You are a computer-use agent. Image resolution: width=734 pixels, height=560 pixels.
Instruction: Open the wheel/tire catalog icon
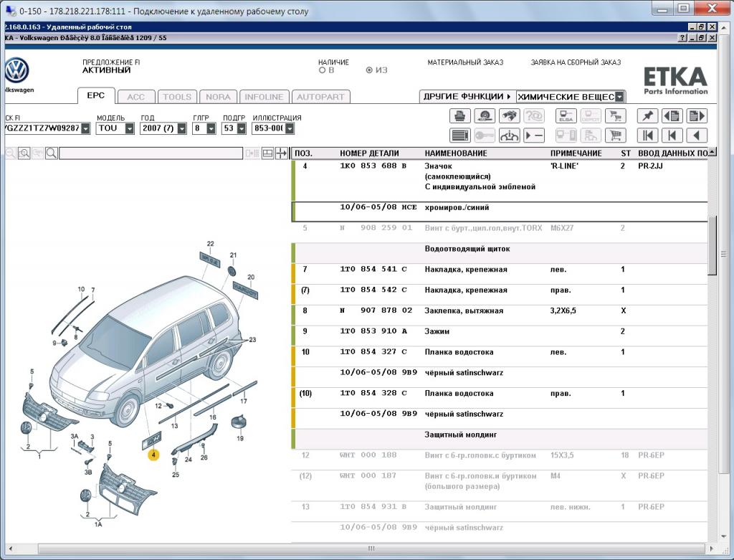485,115
